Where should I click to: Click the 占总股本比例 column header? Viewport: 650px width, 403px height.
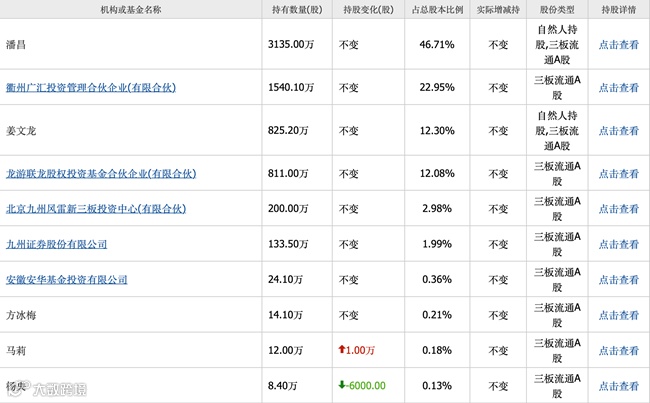437,10
